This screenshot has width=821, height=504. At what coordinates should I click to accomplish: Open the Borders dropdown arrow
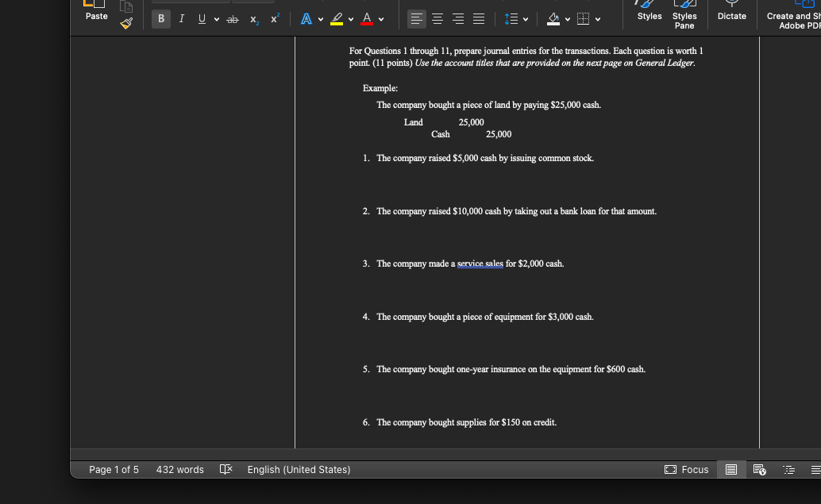(598, 19)
